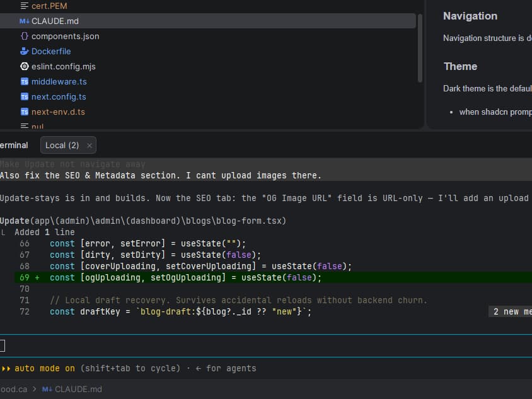Click 'Navigation structure is' preview paragraph

coord(487,38)
